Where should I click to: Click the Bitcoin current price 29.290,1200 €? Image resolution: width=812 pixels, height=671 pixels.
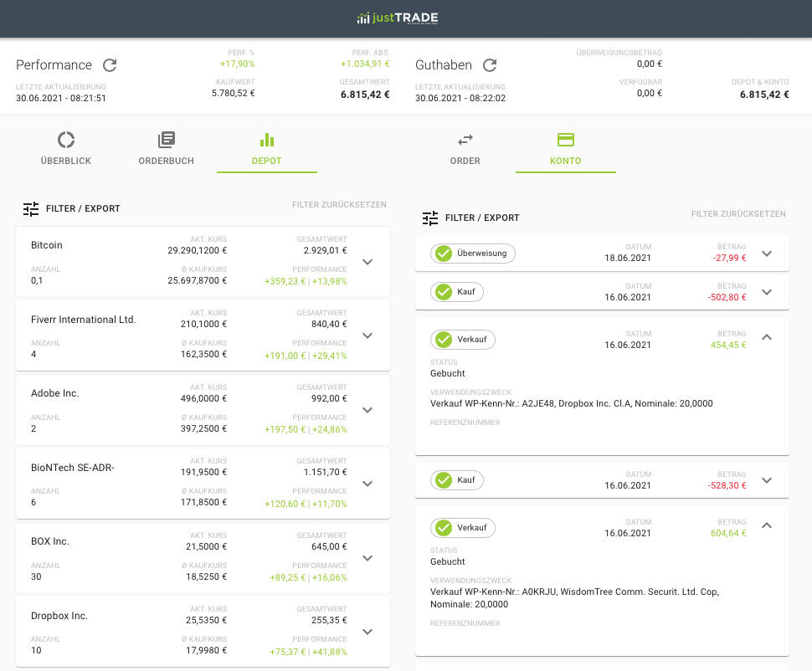(x=198, y=251)
